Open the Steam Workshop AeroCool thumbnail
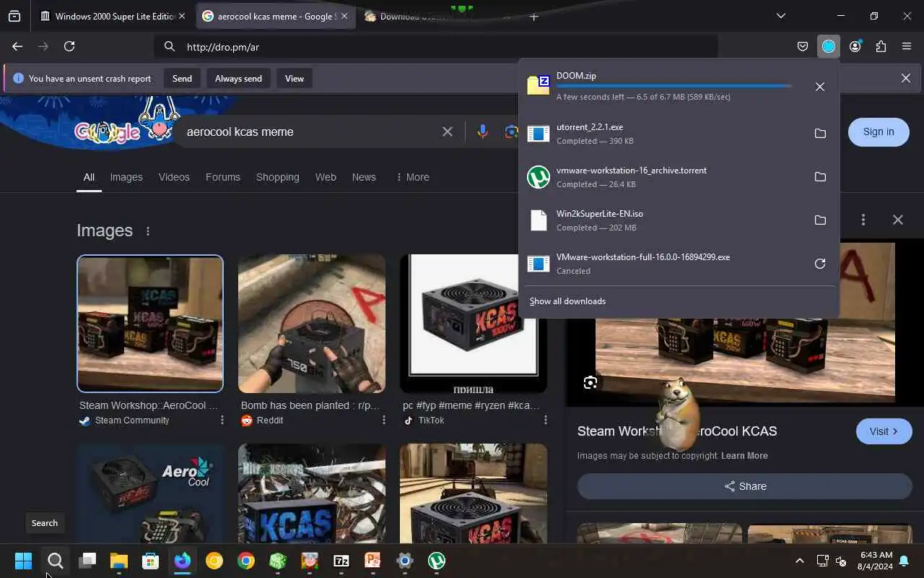The image size is (924, 578). (150, 324)
